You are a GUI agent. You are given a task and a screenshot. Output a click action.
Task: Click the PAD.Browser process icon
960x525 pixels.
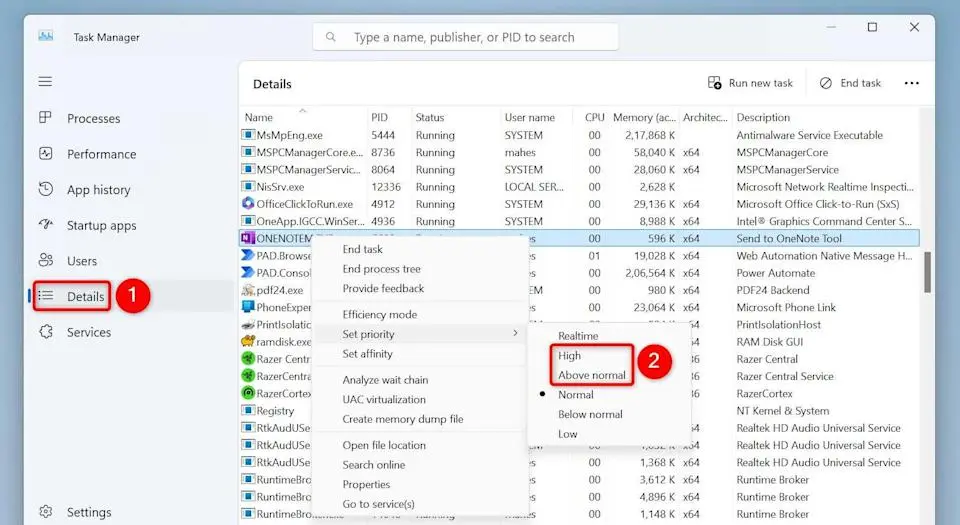(x=248, y=255)
